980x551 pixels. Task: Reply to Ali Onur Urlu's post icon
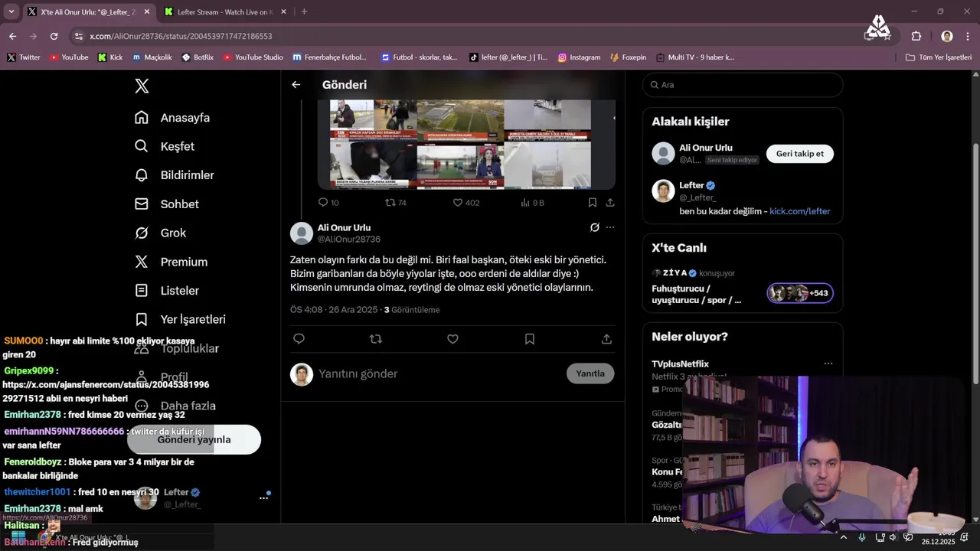pos(299,339)
